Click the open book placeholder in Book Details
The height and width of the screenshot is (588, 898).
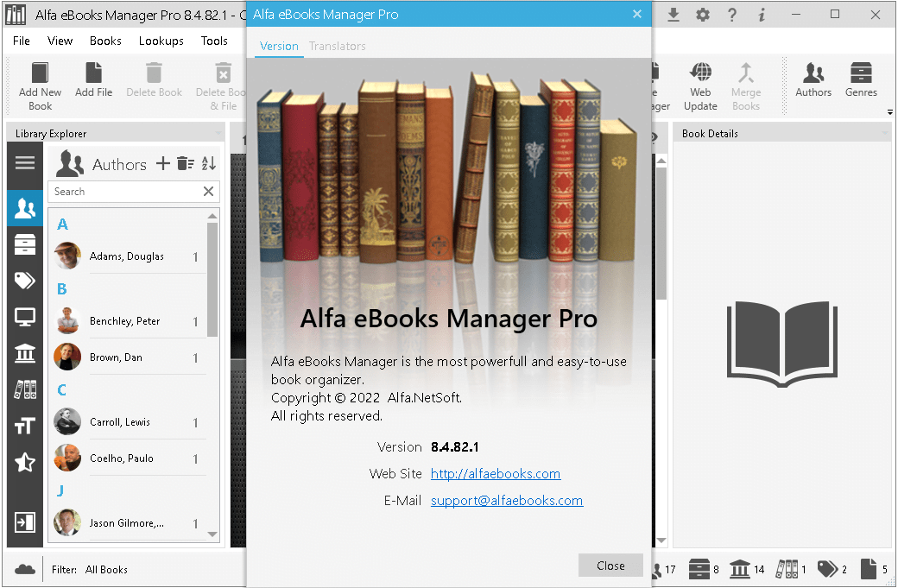tap(781, 344)
